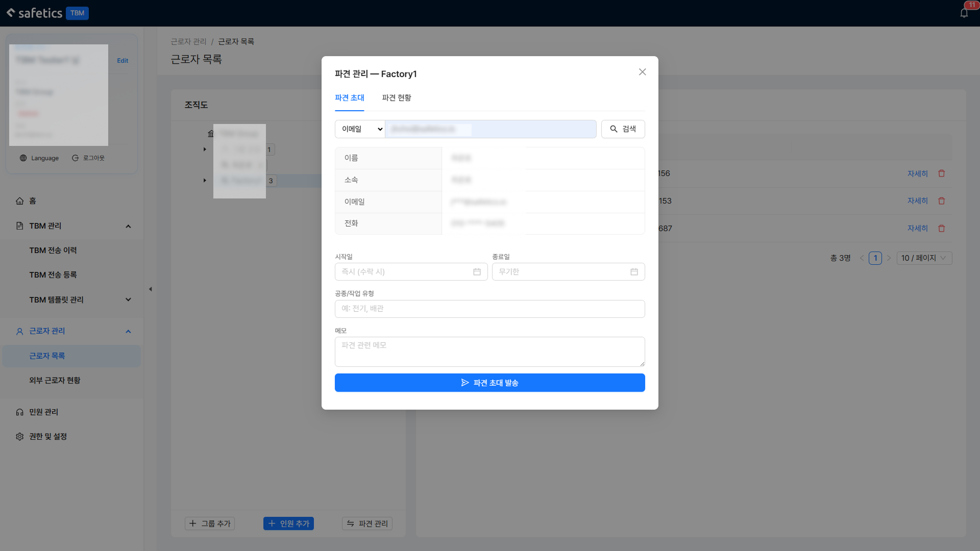Screen dimensions: 980x551
Task: Open 자세히 for the row ending 687
Action: tap(917, 229)
